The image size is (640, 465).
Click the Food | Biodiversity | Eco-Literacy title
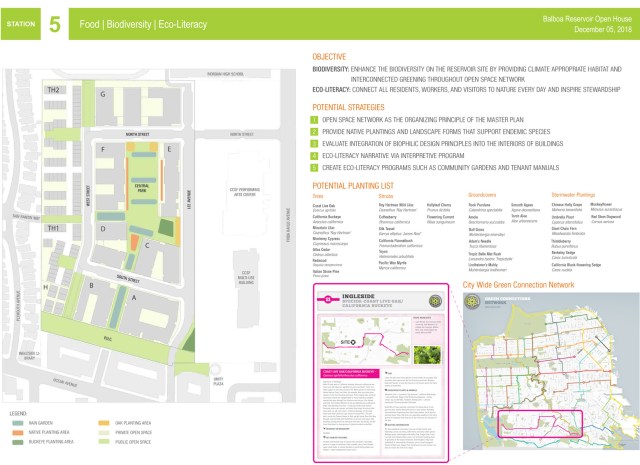click(143, 22)
